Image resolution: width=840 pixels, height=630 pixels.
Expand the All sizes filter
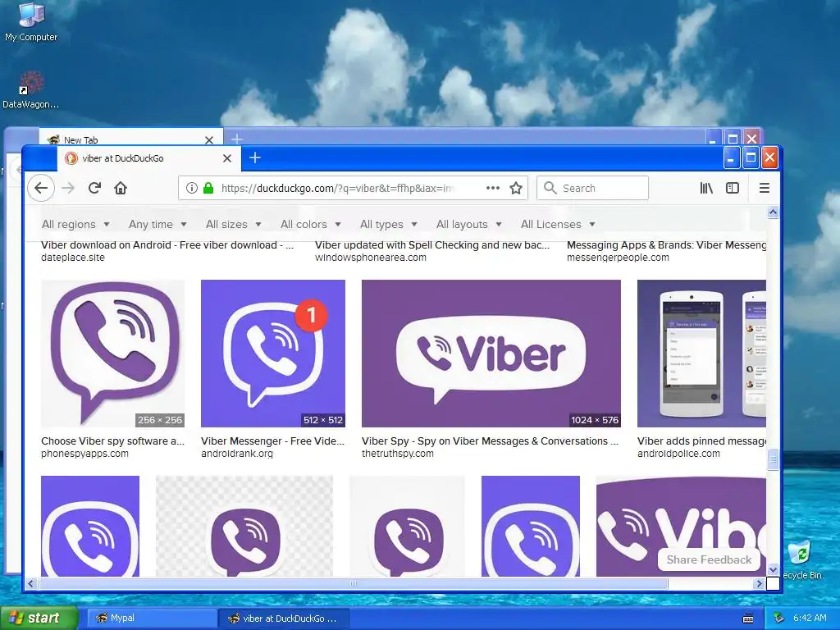tap(234, 224)
